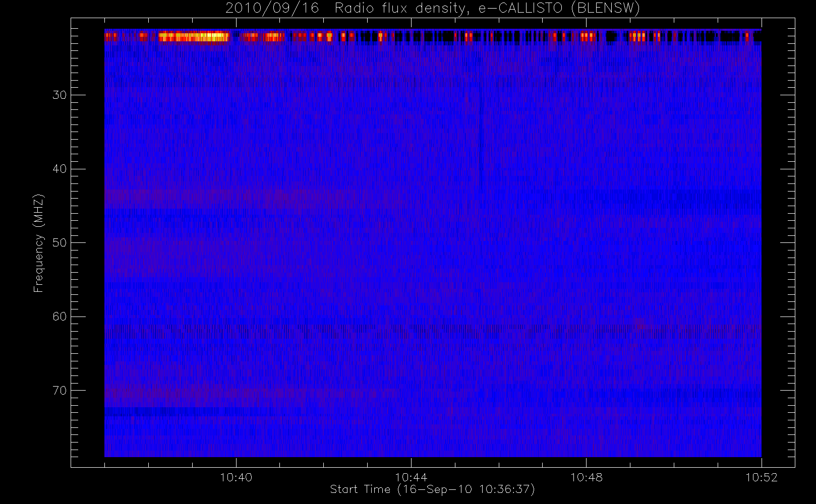Click the 'Start Time (16-Sep-10 10:36:37)' axis label
The width and height of the screenshot is (816, 504).
pyautogui.click(x=432, y=489)
